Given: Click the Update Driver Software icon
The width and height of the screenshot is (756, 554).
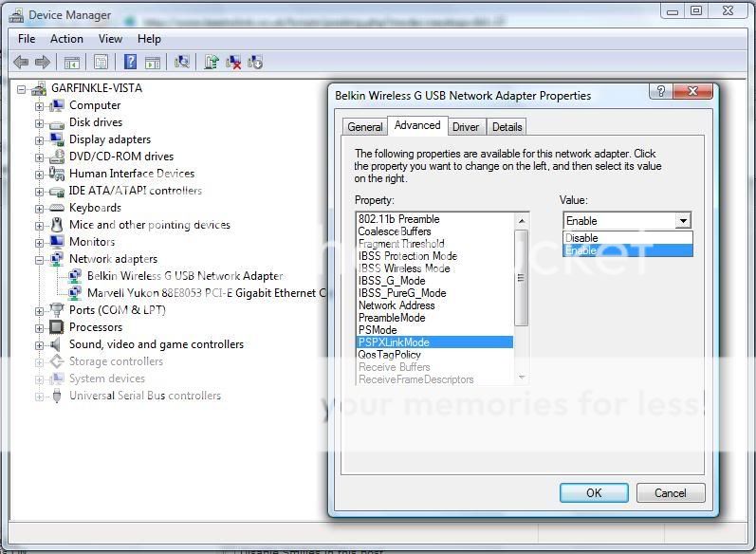Looking at the screenshot, I should 211,62.
